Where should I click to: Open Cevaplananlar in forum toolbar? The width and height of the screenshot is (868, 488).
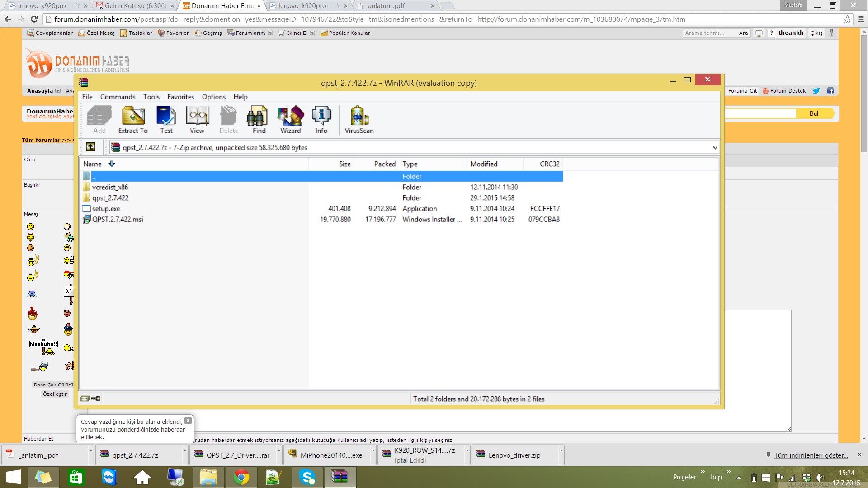click(x=50, y=33)
